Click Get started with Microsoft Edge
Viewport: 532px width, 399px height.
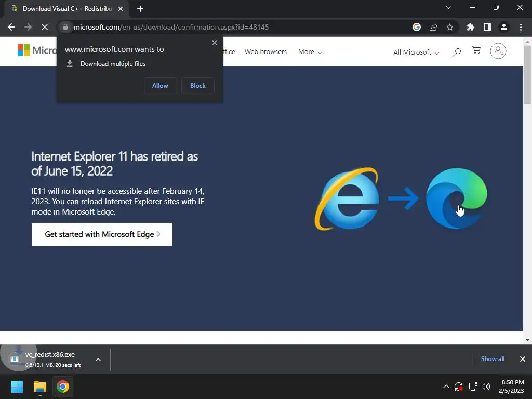pos(102,234)
